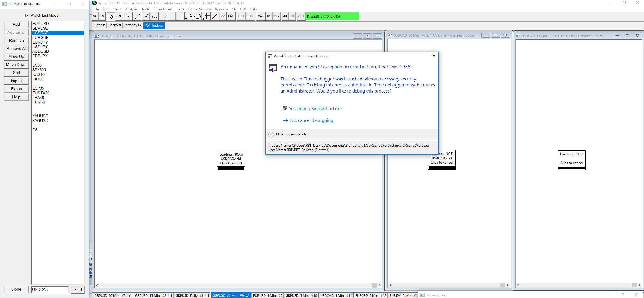
Task: Maximize the USDCAD 15 Min chart window
Action: coord(627,36)
